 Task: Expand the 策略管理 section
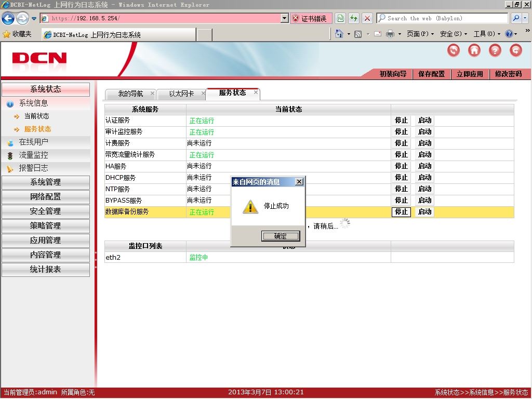46,226
